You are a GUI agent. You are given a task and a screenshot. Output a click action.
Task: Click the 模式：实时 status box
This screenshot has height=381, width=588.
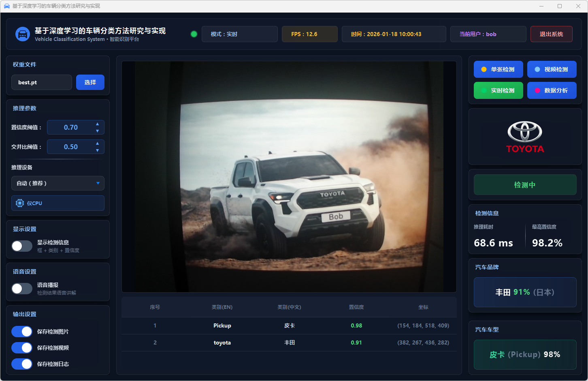pos(240,34)
